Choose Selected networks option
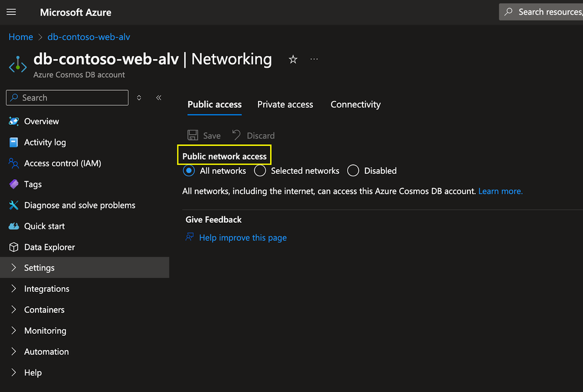The height and width of the screenshot is (392, 583). click(260, 171)
